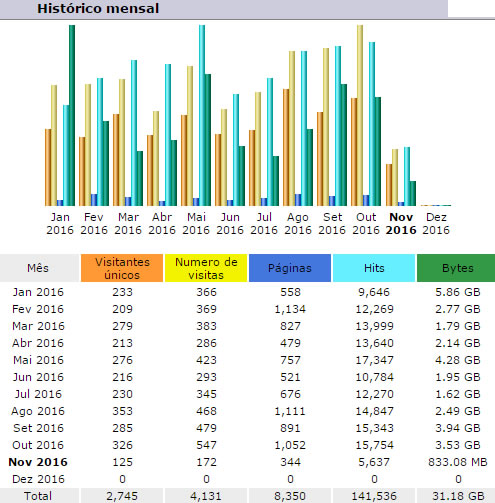The height and width of the screenshot is (503, 495).
Task: Select the Mai 2016 chart label
Action: (196, 224)
